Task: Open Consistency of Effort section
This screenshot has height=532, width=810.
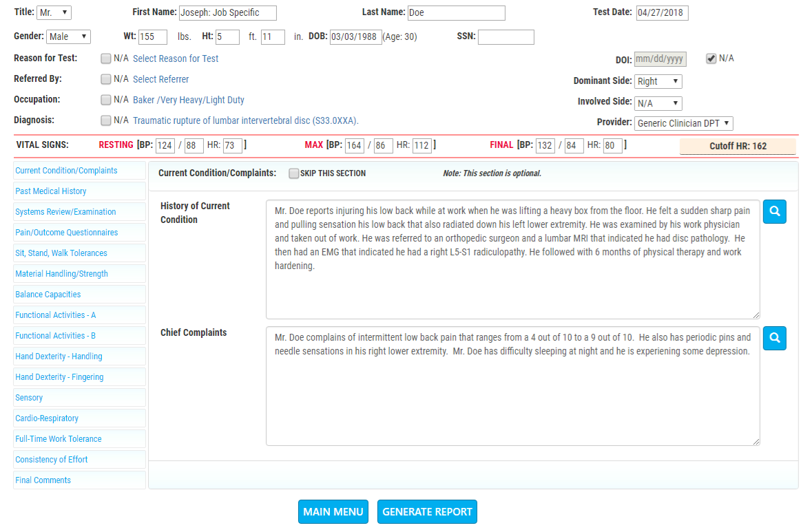Action: [x=79, y=459]
